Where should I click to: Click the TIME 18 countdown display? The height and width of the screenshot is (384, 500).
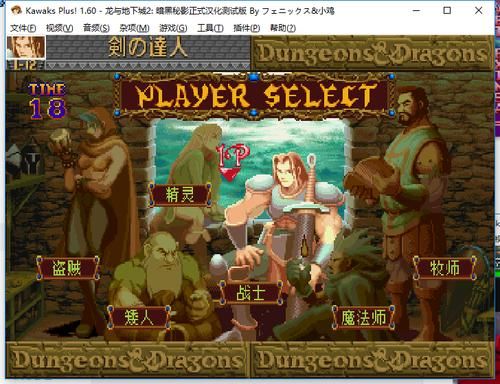tap(47, 101)
